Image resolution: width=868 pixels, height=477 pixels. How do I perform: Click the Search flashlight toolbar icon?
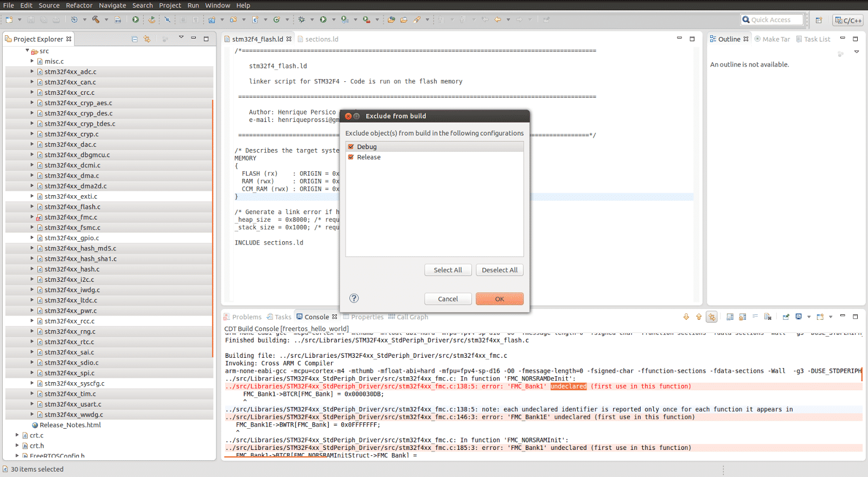click(x=417, y=20)
